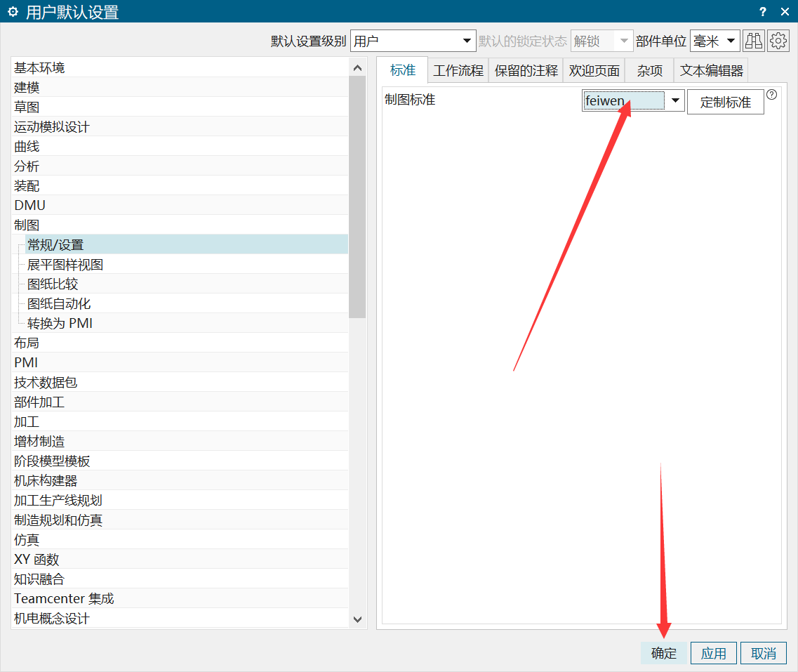Click the category list scroll up arrow

pyautogui.click(x=357, y=67)
